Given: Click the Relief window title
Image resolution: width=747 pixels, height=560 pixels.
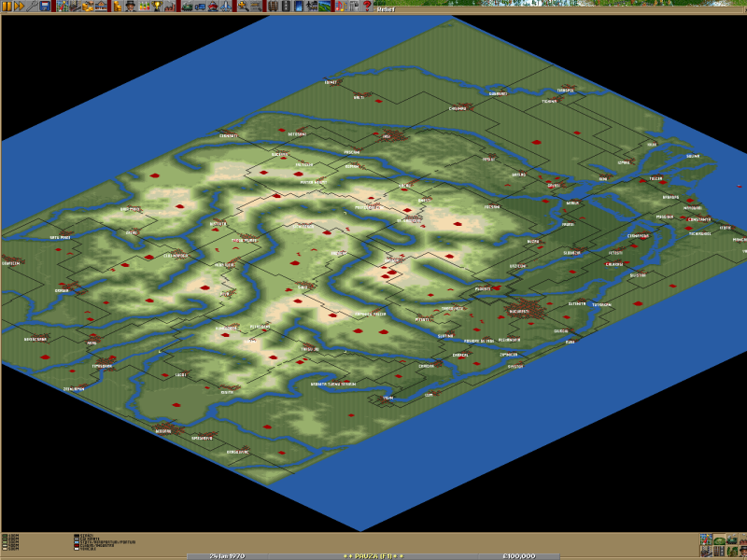Looking at the screenshot, I should click(386, 9).
